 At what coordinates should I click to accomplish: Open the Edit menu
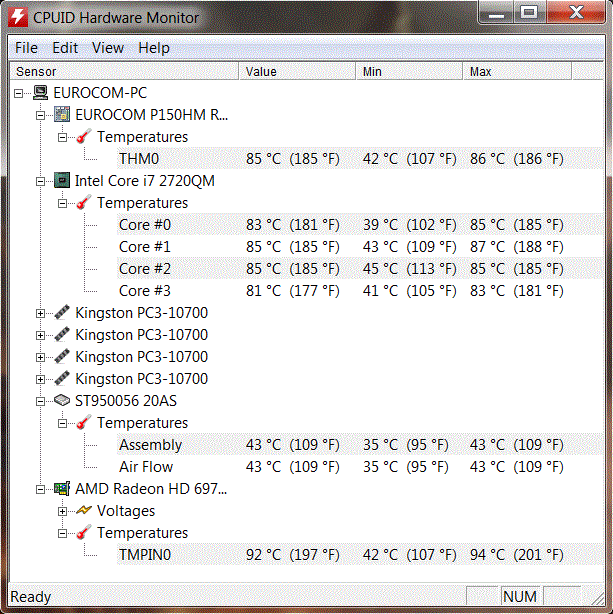point(65,48)
